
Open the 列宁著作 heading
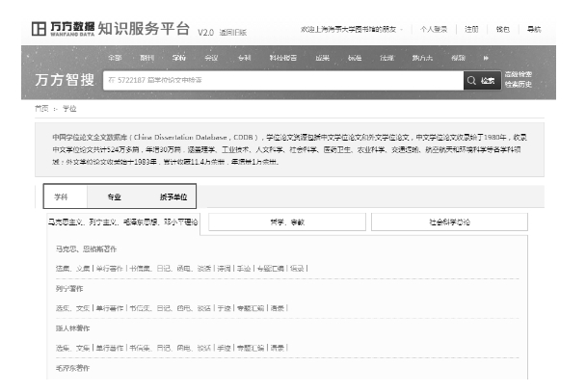tap(69, 289)
